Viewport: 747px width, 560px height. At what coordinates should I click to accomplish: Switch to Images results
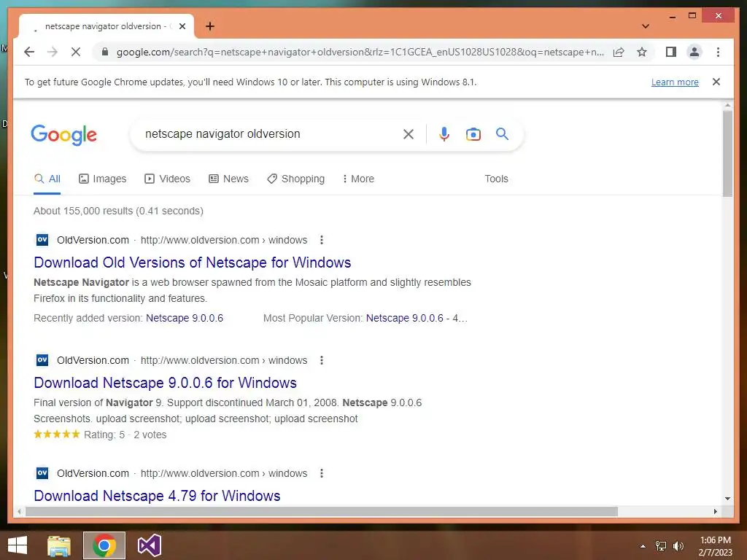(102, 179)
